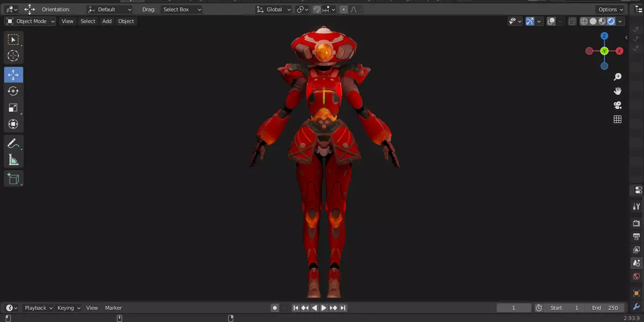
Task: Click the zoom magnifier viewport icon
Action: [x=618, y=77]
